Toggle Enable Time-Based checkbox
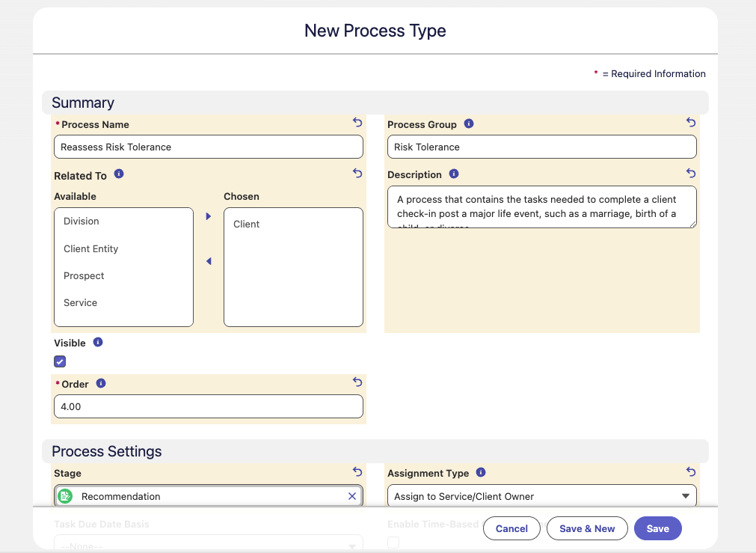This screenshot has width=756, height=553. [393, 543]
